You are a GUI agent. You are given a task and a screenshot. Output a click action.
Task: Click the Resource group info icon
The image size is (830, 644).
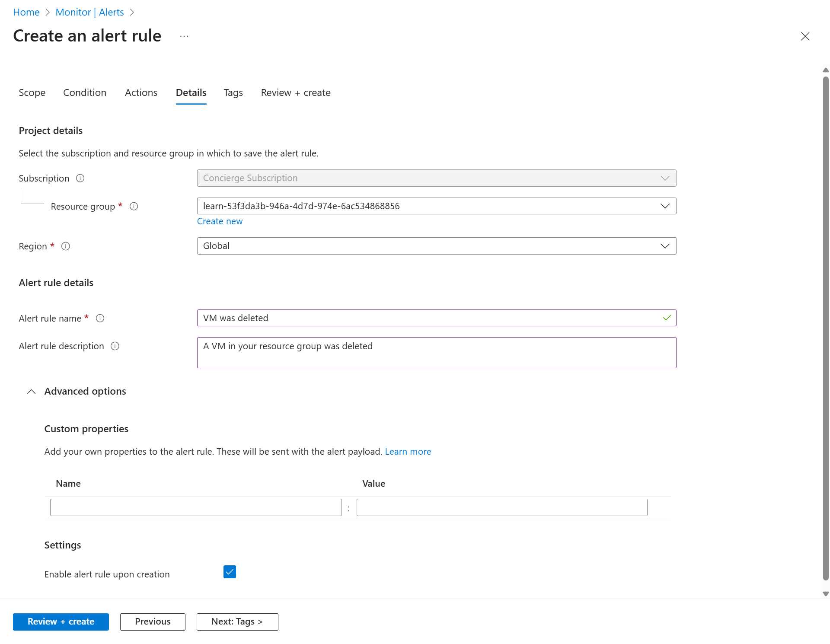coord(134,206)
